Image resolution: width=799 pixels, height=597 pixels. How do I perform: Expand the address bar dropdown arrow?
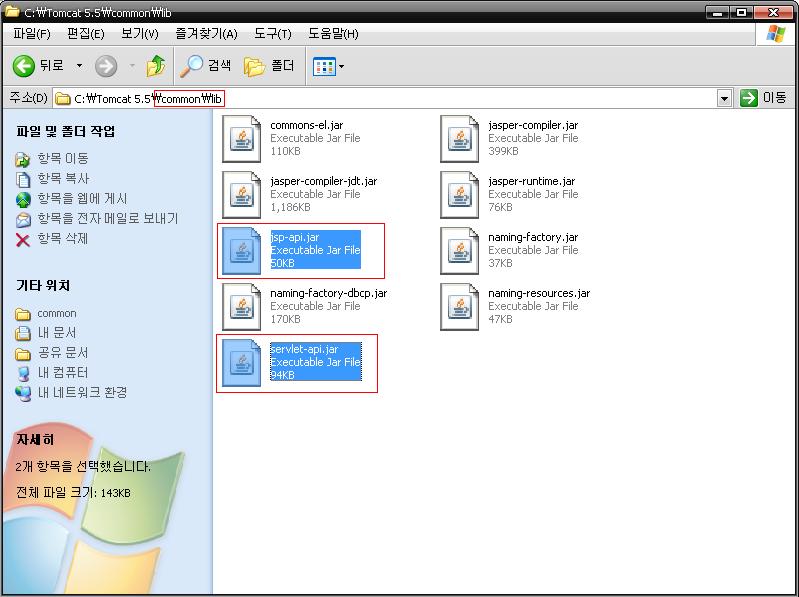[x=724, y=98]
